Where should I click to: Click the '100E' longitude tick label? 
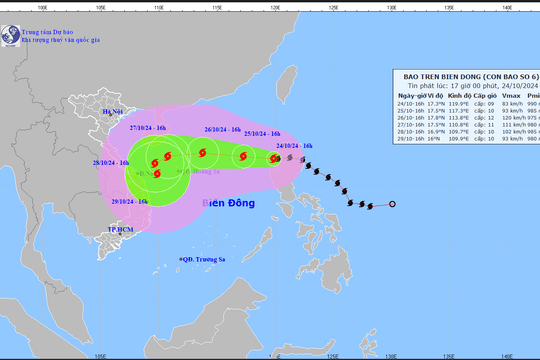click(x=42, y=7)
